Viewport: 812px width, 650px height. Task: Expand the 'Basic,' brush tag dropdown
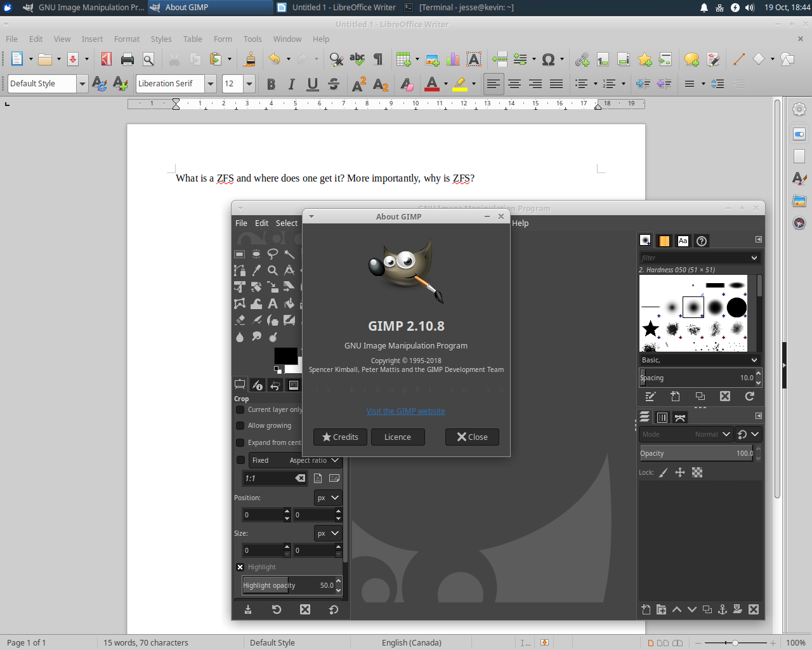(x=699, y=360)
